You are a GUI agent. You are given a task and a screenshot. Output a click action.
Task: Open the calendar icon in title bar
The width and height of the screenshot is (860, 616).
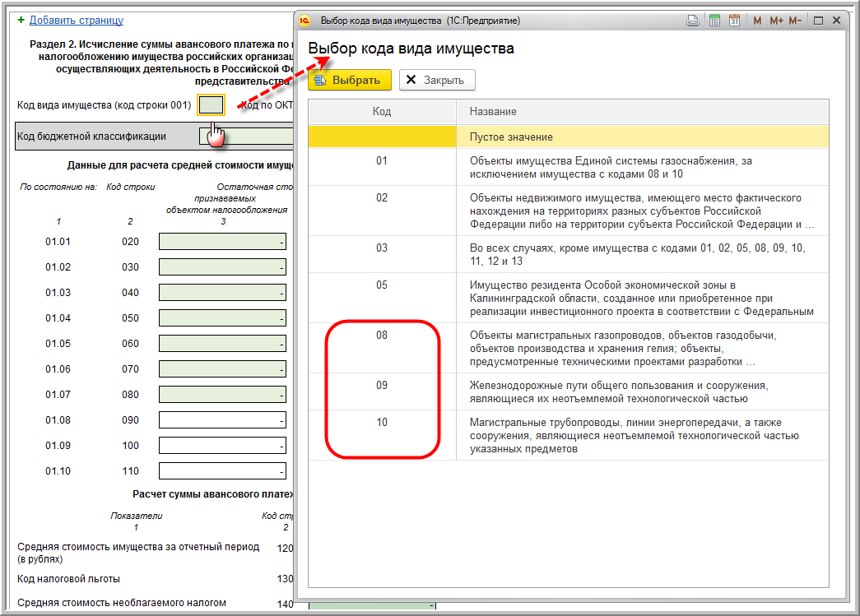tap(734, 21)
